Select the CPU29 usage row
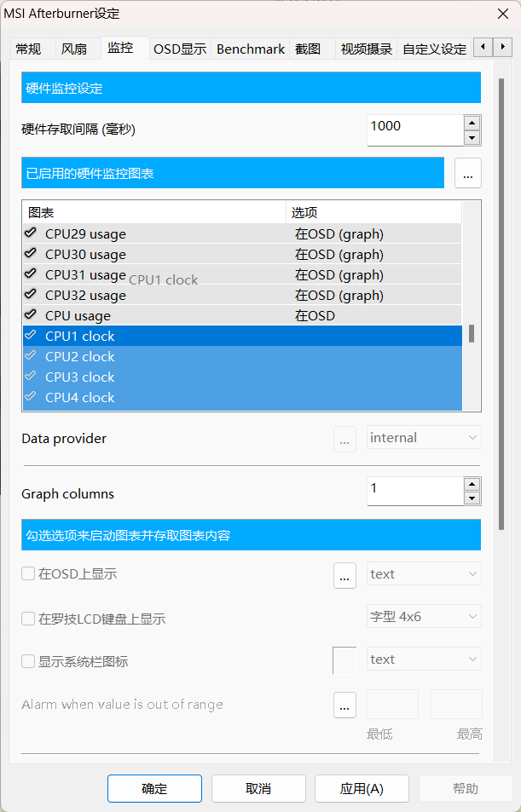The height and width of the screenshot is (812, 521). pyautogui.click(x=242, y=233)
